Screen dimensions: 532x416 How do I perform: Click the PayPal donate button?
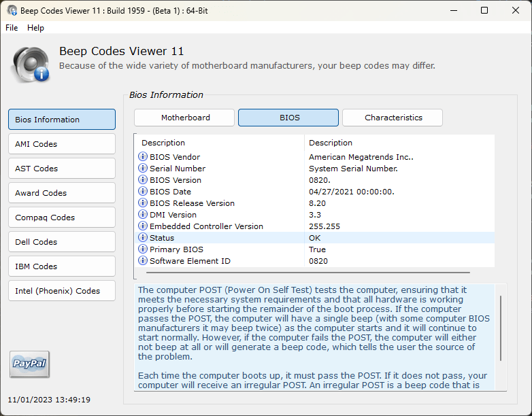[x=29, y=364]
